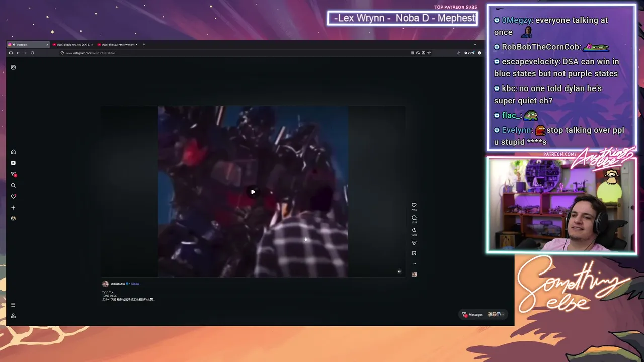Image resolution: width=644 pixels, height=362 pixels.
Task: Open Search from the Instagram sidebar
Action: click(13, 186)
